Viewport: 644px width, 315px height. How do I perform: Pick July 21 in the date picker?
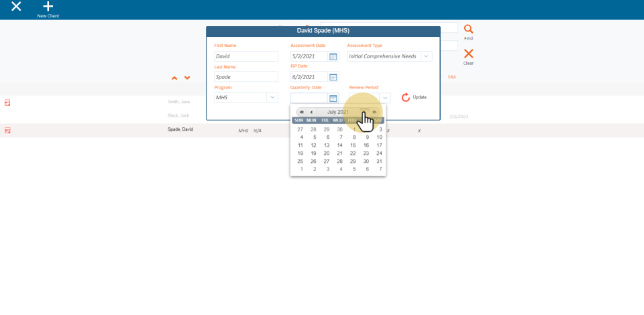coord(339,153)
